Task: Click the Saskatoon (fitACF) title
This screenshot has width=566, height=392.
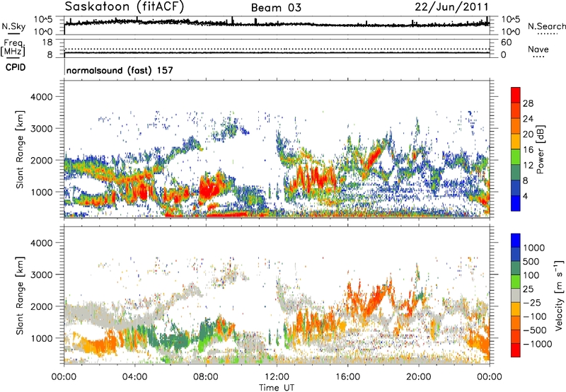Action: (x=125, y=6)
